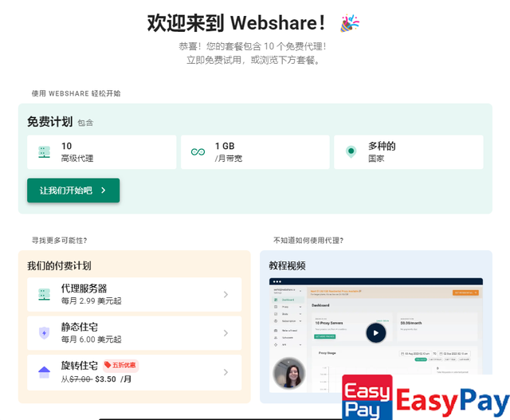
Task: Click the shield icon in 静态住宅 row
Action: (45, 333)
